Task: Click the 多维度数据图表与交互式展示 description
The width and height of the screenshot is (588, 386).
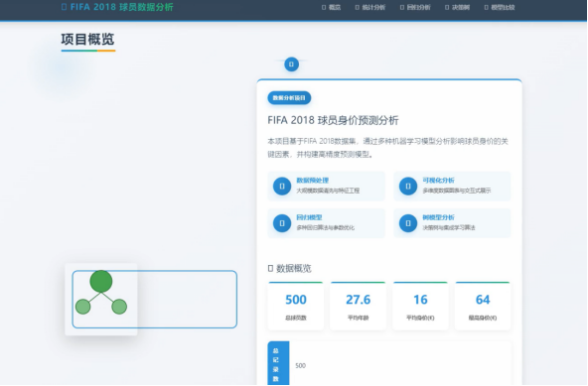Action: pos(456,191)
